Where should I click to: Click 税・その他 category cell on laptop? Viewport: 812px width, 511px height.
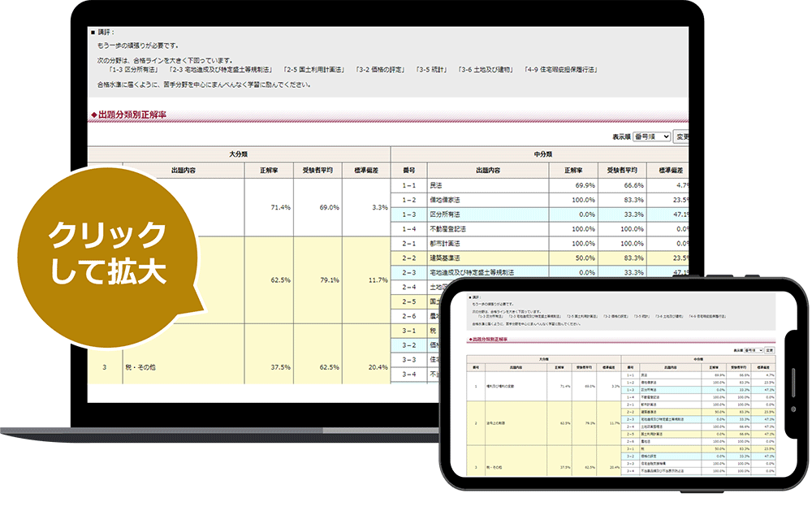coord(184,367)
